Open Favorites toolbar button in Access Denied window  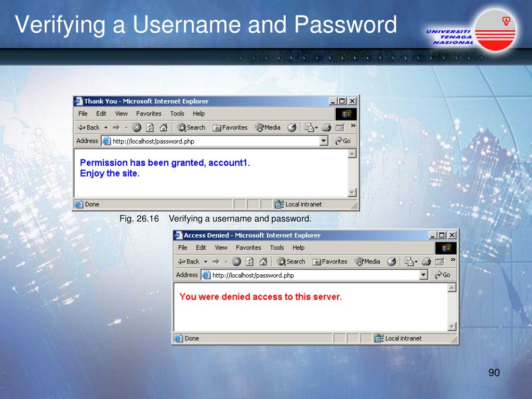pyautogui.click(x=330, y=262)
